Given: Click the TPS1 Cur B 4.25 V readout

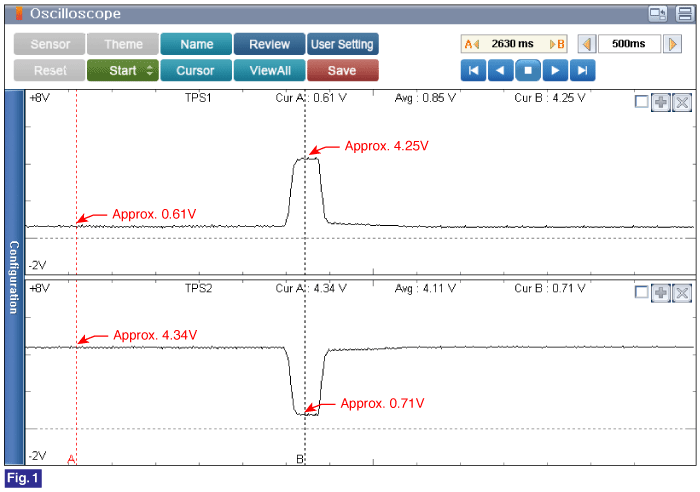Looking at the screenshot, I should click(x=550, y=98).
